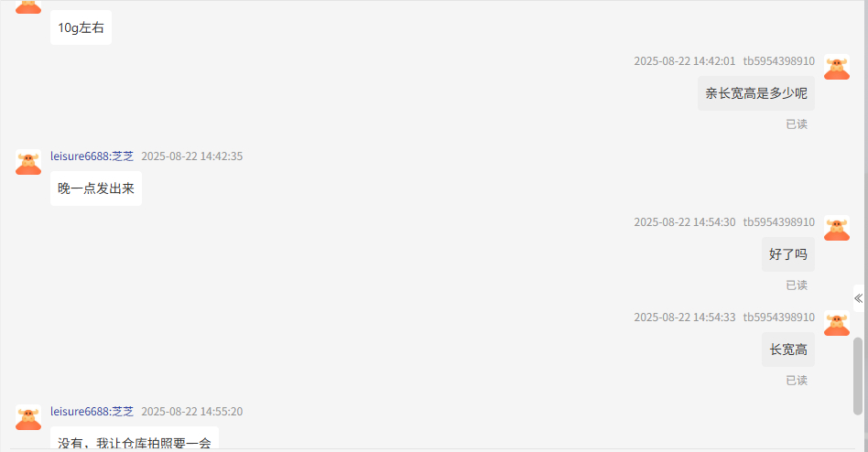
Task: Click username tb5954398910 at 14:54:30
Action: point(779,221)
